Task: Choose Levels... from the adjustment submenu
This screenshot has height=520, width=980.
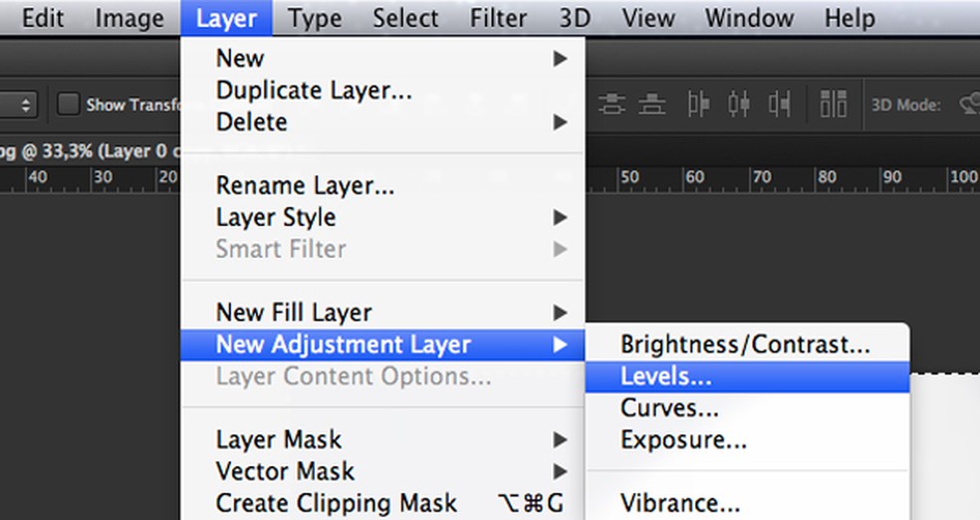Action: coord(666,377)
